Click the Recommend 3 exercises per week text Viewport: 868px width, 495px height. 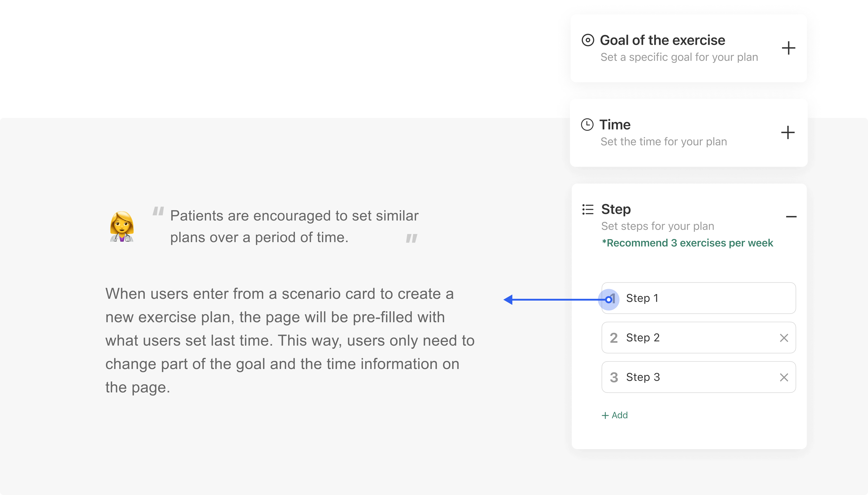[687, 243]
